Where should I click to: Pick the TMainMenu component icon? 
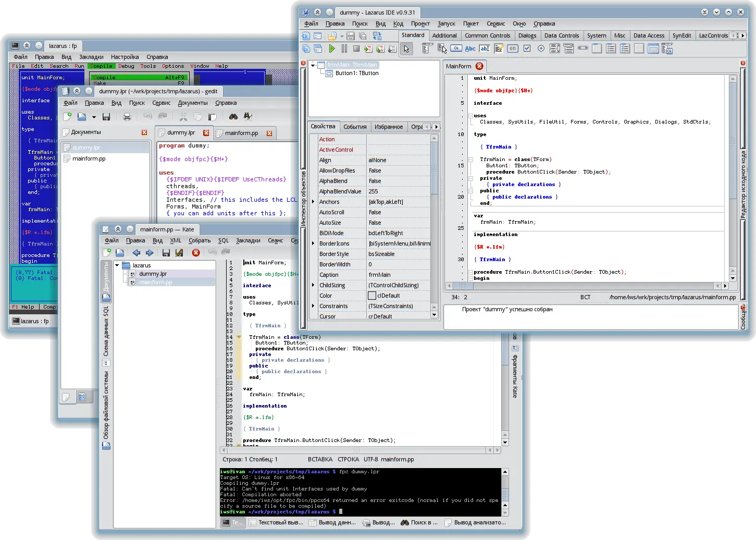coord(427,48)
